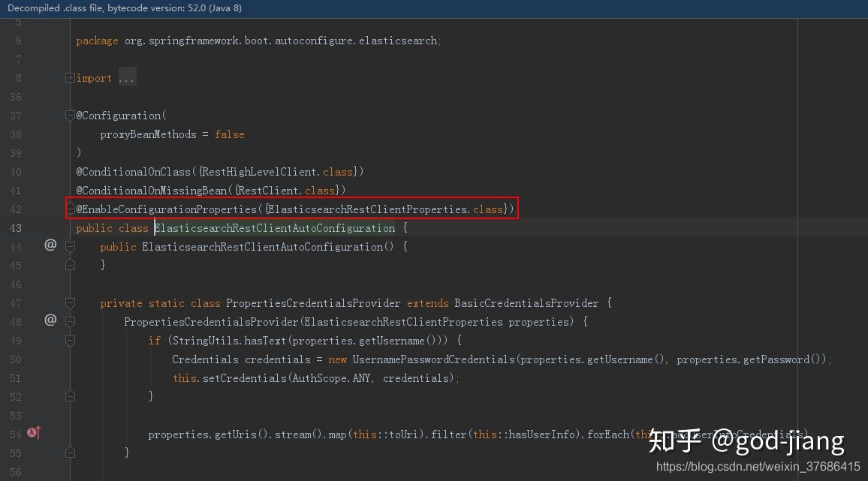Click AuthScope.ANY on line 51
Viewport: 868px width, 481px height.
click(331, 379)
